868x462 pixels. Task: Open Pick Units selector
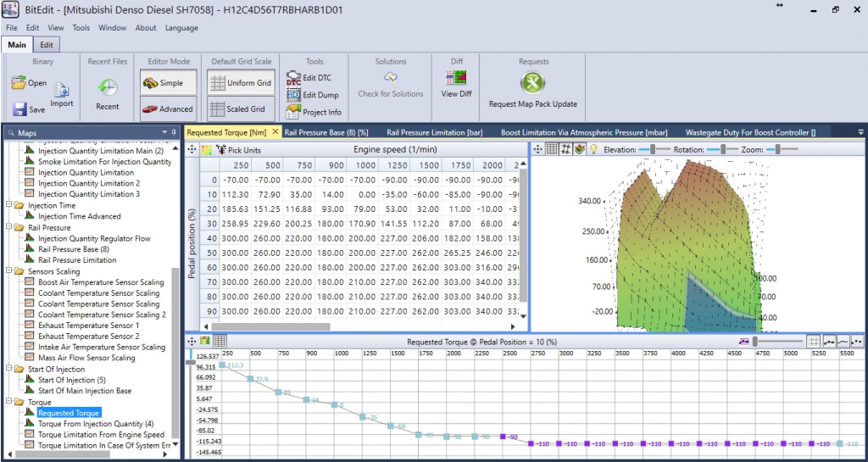pyautogui.click(x=238, y=150)
